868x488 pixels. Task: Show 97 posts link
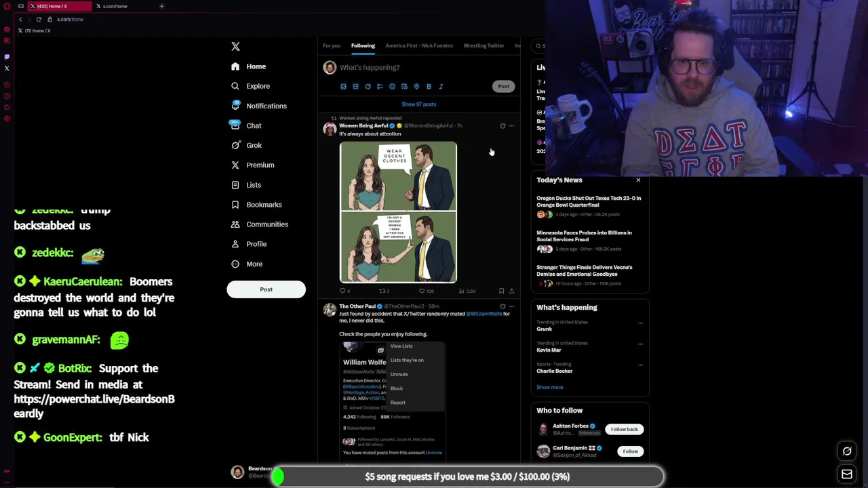[x=418, y=104]
